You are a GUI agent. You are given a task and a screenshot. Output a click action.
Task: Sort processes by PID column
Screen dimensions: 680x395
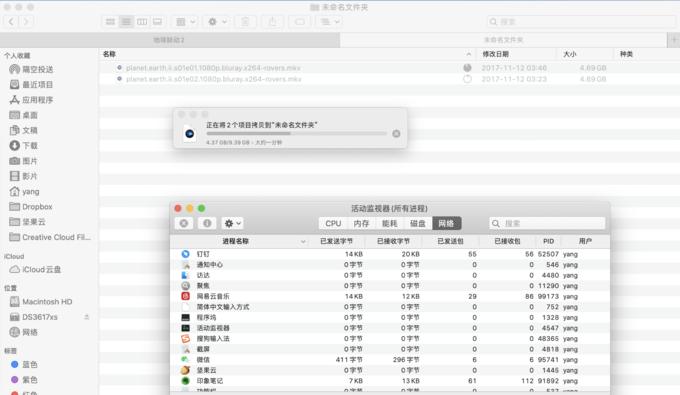click(x=548, y=241)
